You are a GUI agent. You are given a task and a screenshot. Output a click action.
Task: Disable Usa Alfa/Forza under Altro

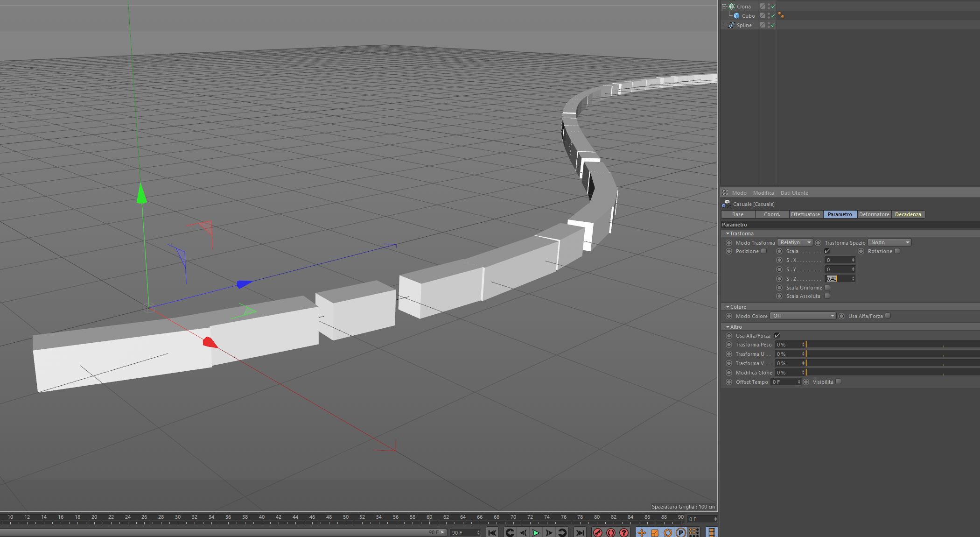(x=777, y=335)
